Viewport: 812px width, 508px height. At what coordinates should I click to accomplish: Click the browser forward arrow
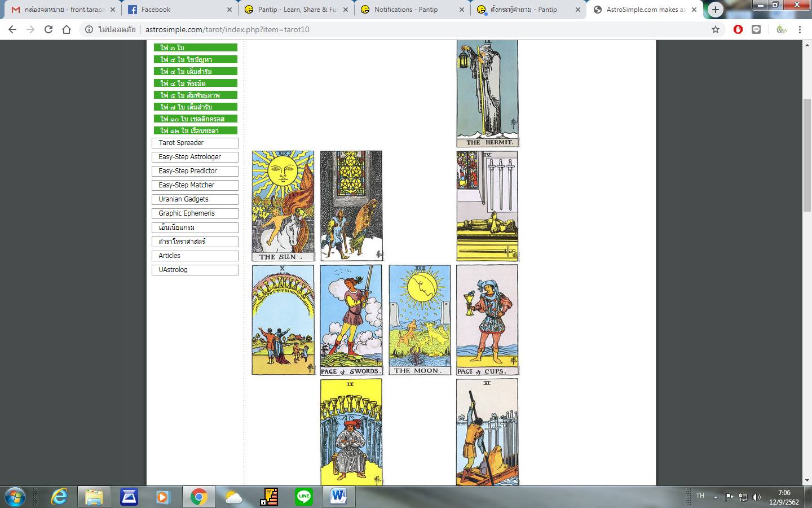pyautogui.click(x=30, y=29)
